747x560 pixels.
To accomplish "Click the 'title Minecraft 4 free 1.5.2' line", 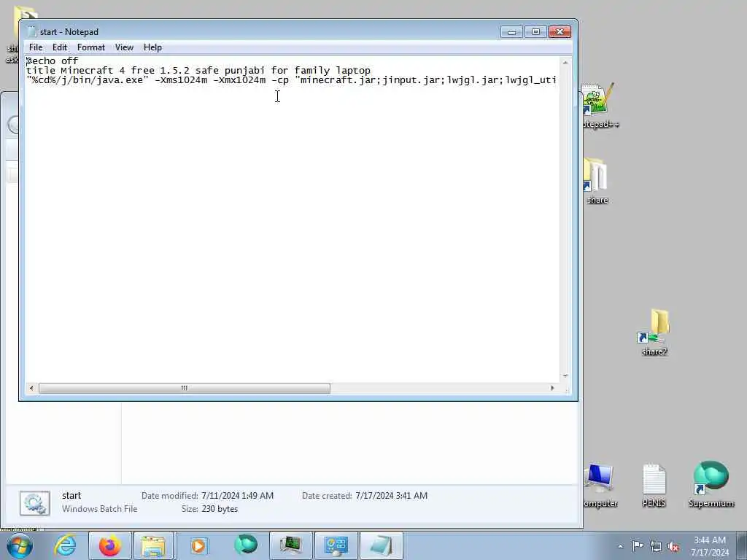I will click(x=198, y=71).
